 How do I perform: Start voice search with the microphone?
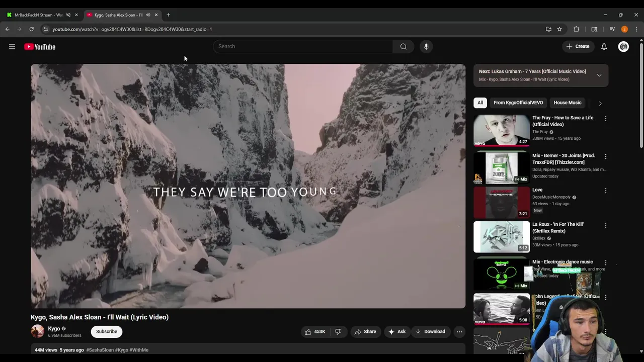pyautogui.click(x=426, y=47)
